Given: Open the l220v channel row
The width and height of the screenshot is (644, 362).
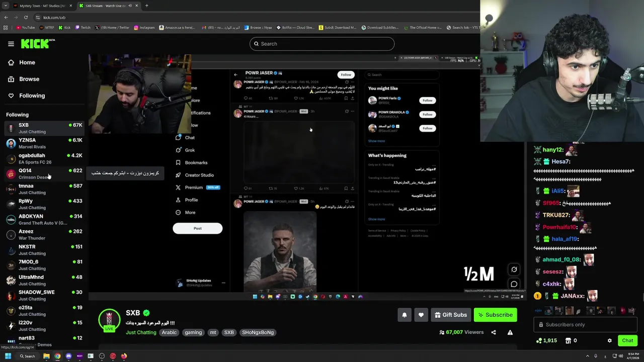Looking at the screenshot, I should click(44, 326).
